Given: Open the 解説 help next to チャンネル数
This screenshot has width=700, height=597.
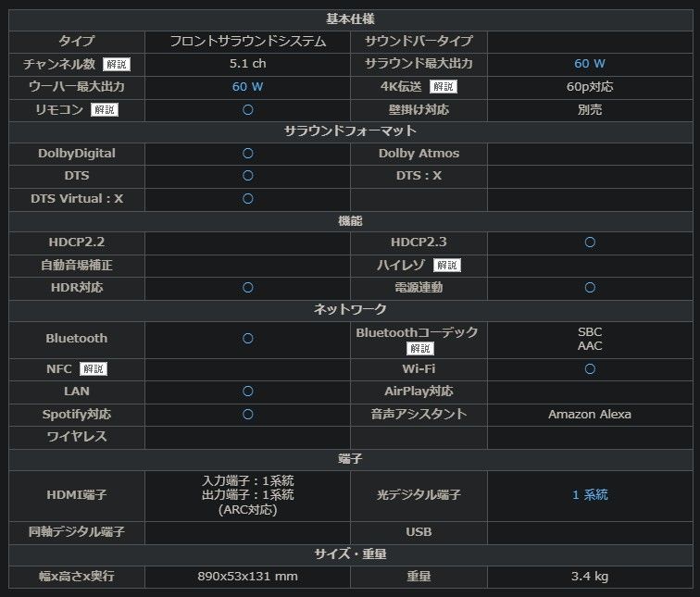Looking at the screenshot, I should click(117, 64).
